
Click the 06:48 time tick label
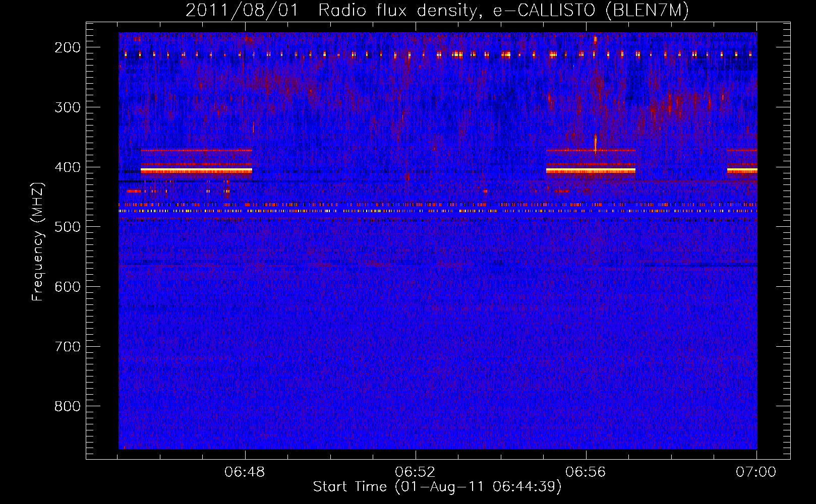point(245,472)
